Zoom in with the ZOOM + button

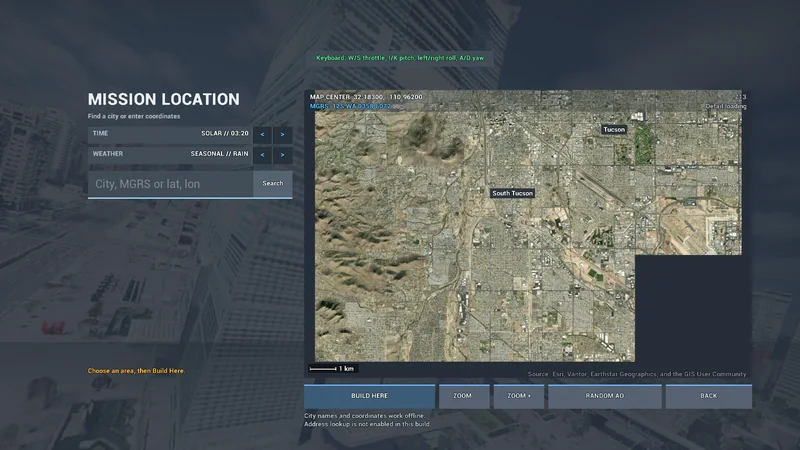tap(518, 396)
